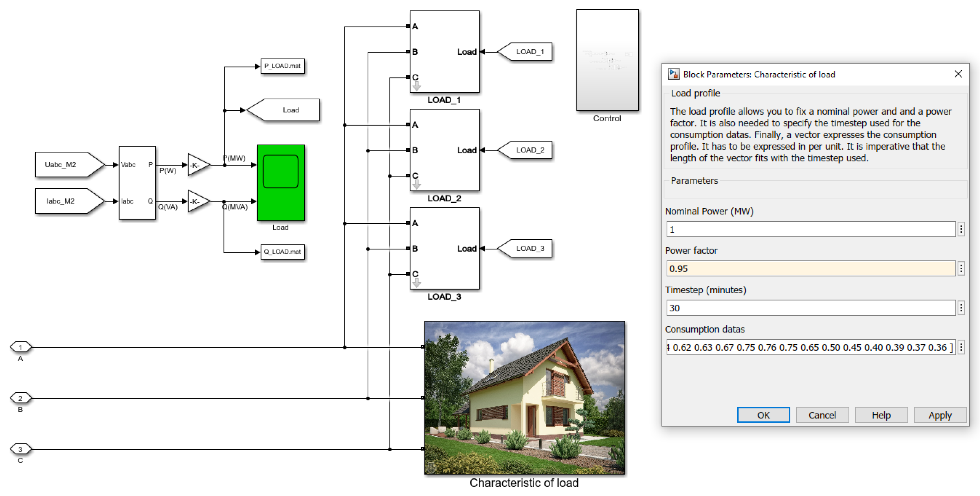
Task: Click the Apply button
Action: pos(940,415)
